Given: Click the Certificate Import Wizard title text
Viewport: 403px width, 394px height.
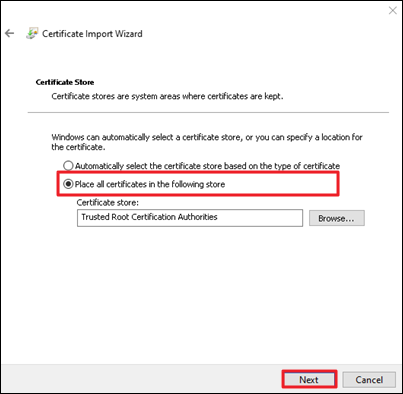Looking at the screenshot, I should point(92,34).
